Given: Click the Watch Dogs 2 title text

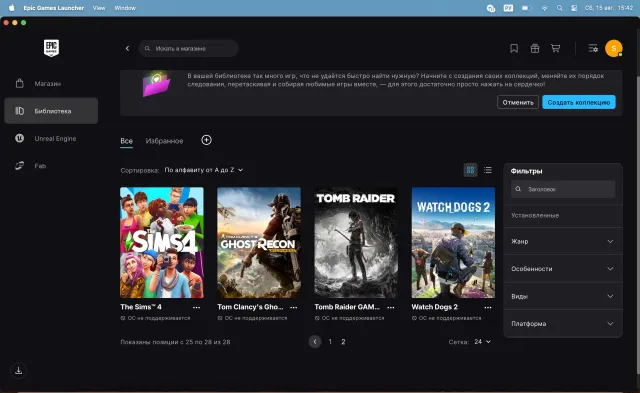Looking at the screenshot, I should pos(435,307).
